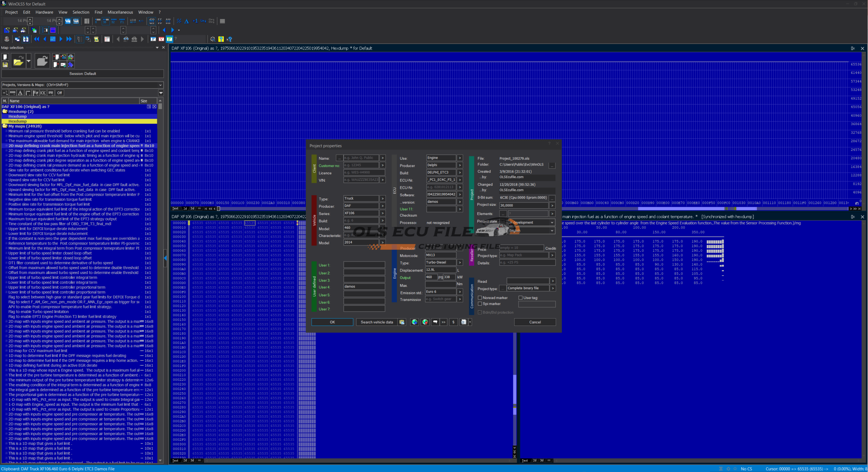Open the Miscellaneous menu

(120, 12)
